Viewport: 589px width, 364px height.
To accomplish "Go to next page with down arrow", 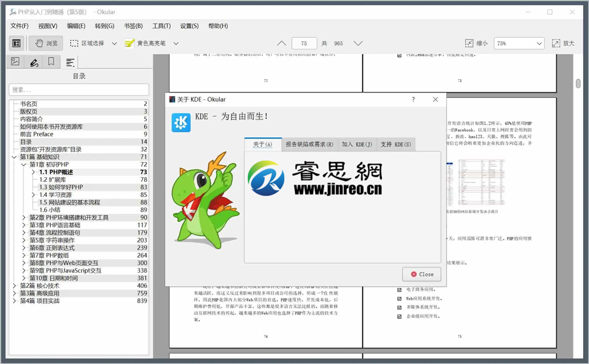I will pos(358,43).
